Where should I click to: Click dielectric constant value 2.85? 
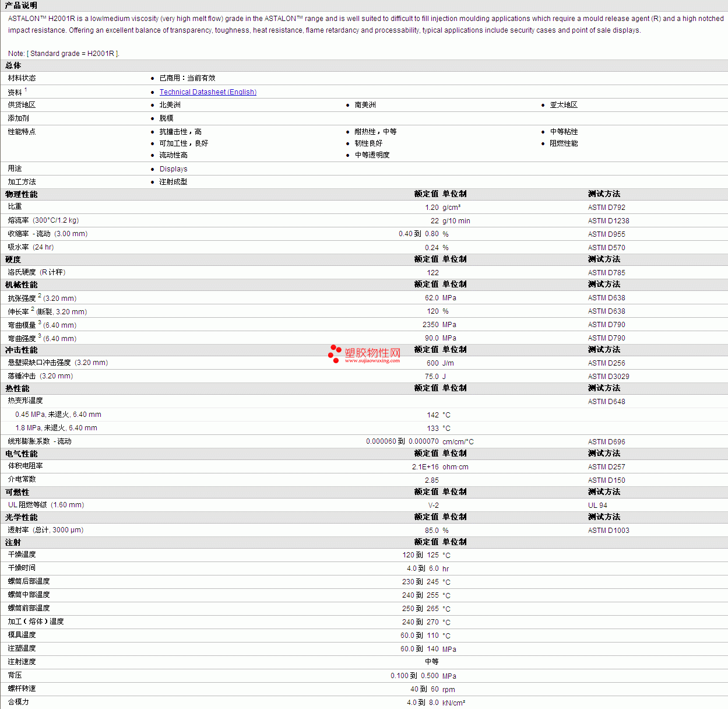432,480
